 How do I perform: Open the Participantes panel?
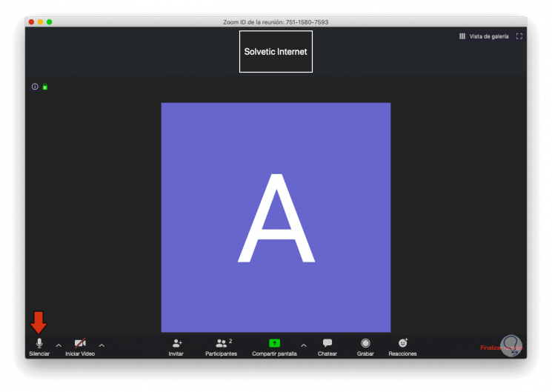[x=221, y=348]
